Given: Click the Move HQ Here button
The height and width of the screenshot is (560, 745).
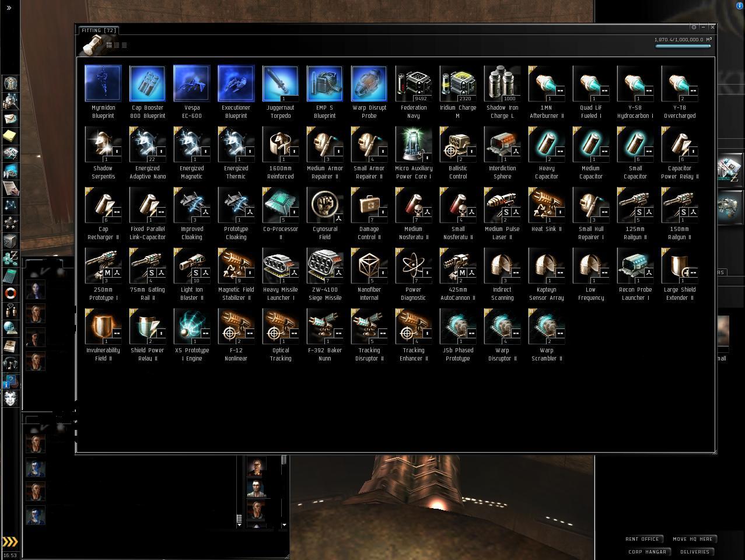Looking at the screenshot, I should coord(692,539).
